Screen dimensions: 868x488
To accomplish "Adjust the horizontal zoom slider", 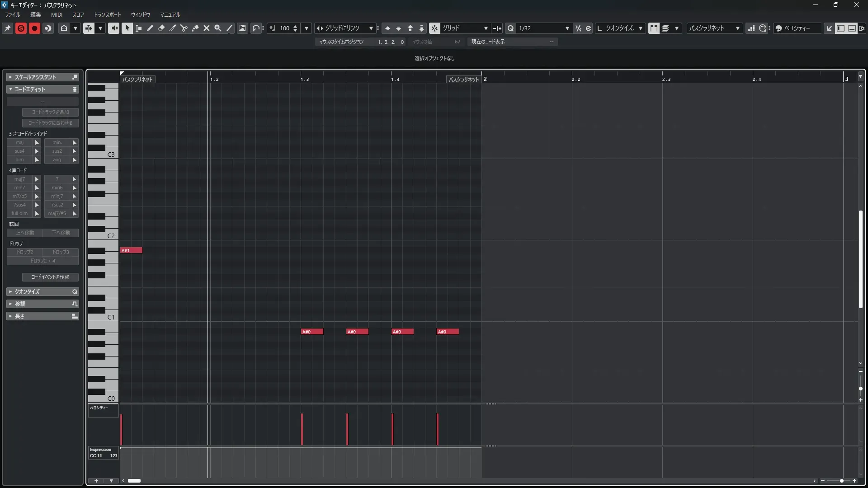I will pos(841,481).
